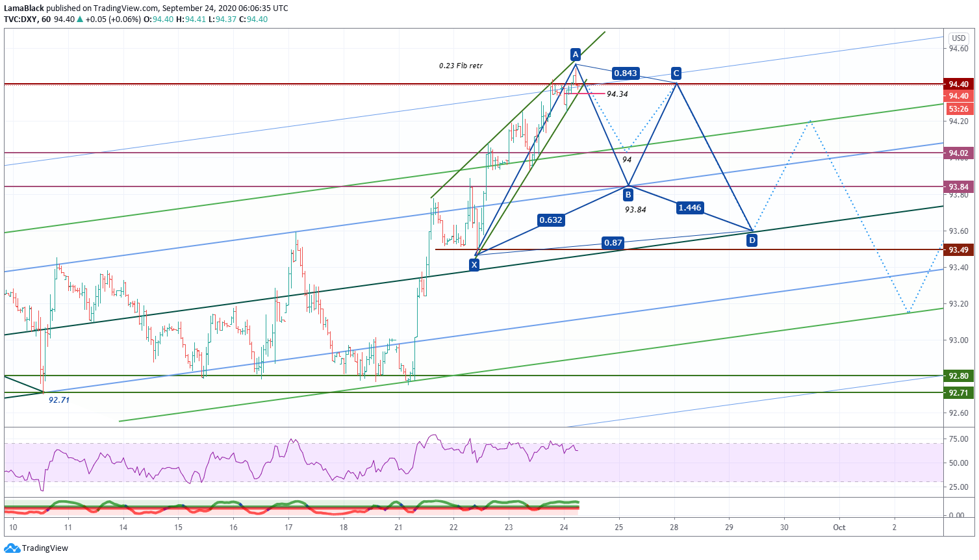Click the 93.84 price level tag
Image resolution: width=979 pixels, height=560 pixels.
pos(959,187)
